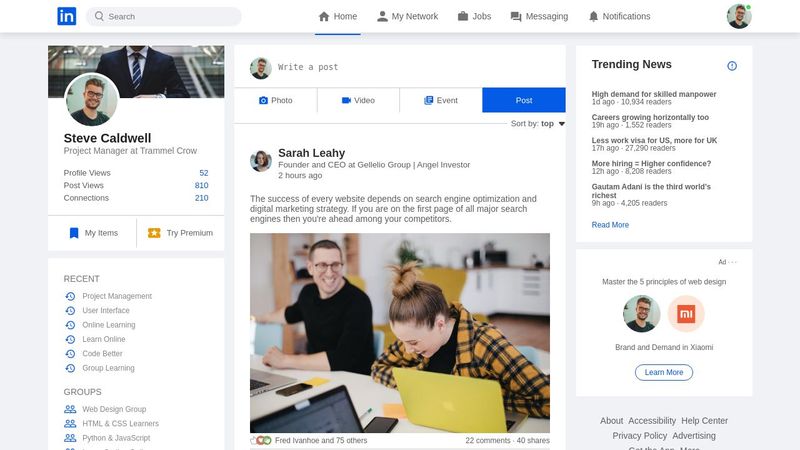800x450 pixels.
Task: Click the reaction icons under the post
Action: point(261,440)
